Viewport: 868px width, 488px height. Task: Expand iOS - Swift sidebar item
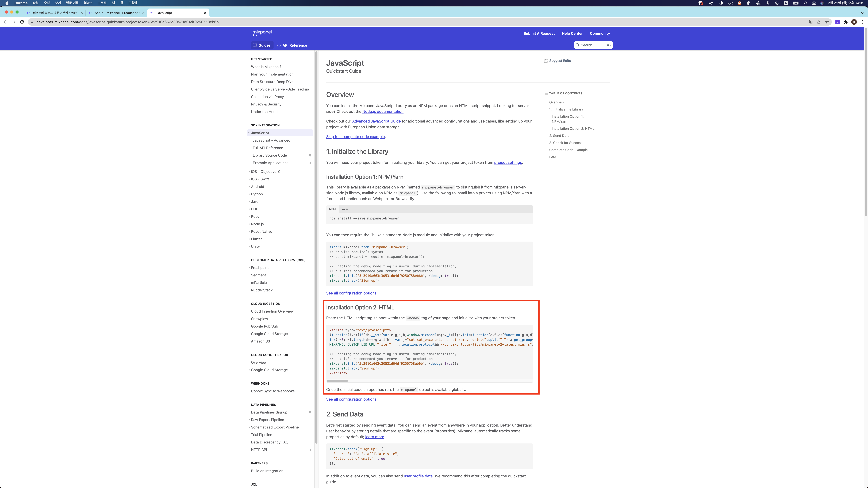point(249,179)
